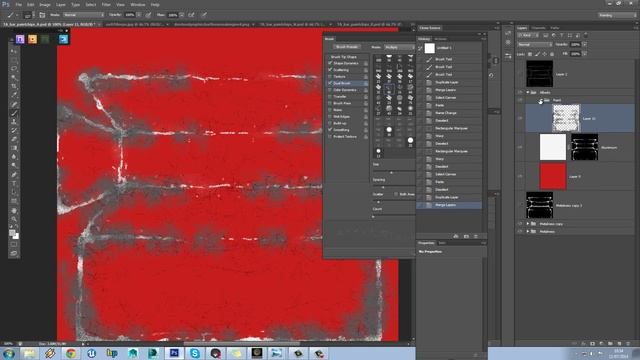The width and height of the screenshot is (640, 360).
Task: Click the lock image pixels brush icon
Action: [x=537, y=54]
